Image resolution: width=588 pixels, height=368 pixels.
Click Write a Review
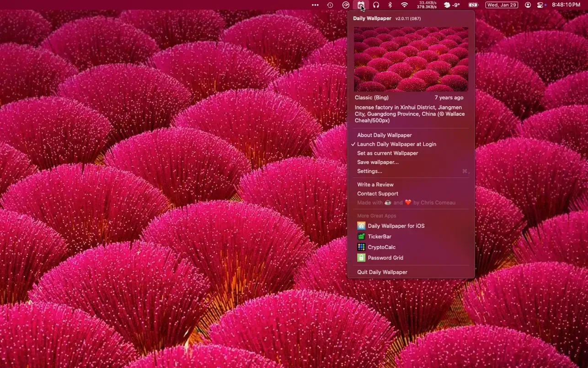tap(375, 184)
